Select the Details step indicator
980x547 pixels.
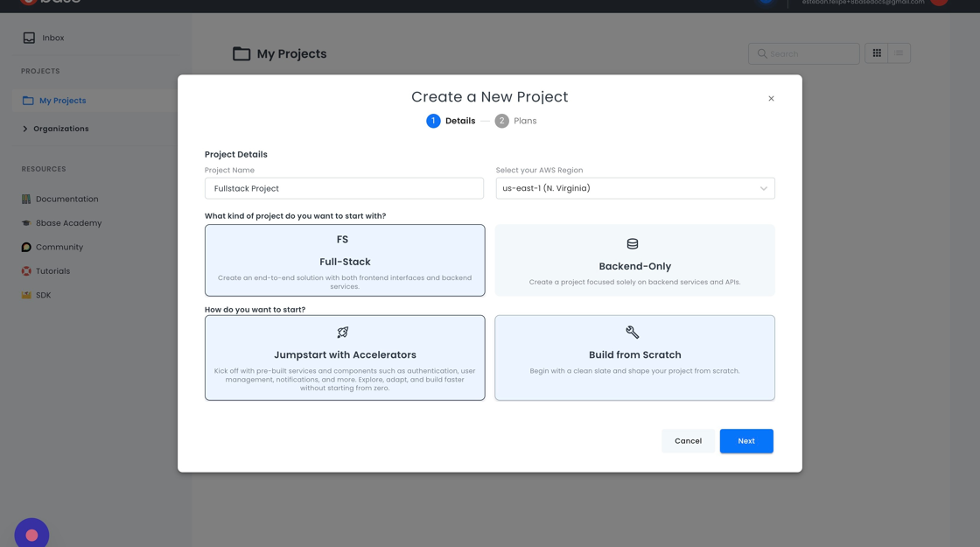tap(451, 121)
